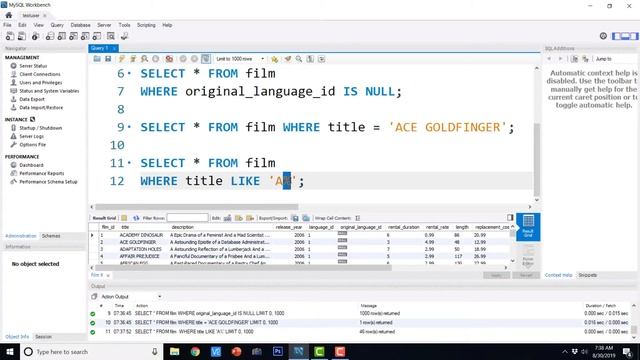Open the Database menu
Screen dimensions: 640x360
80,25
